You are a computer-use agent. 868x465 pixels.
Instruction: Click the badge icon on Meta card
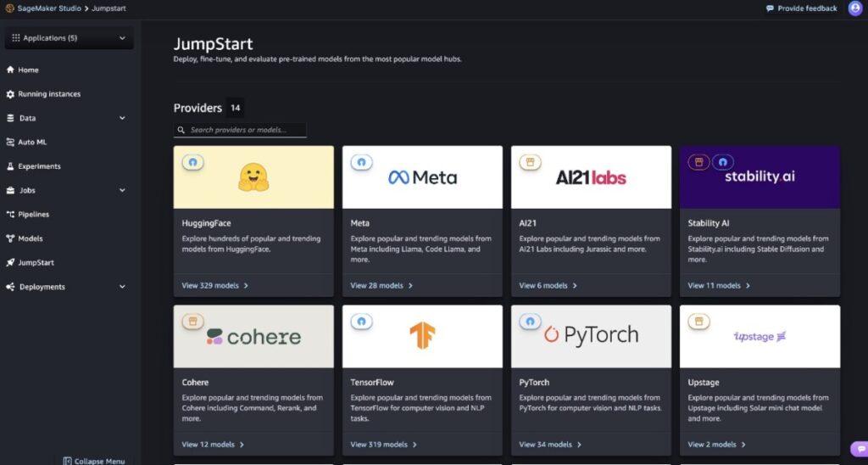[x=361, y=162]
